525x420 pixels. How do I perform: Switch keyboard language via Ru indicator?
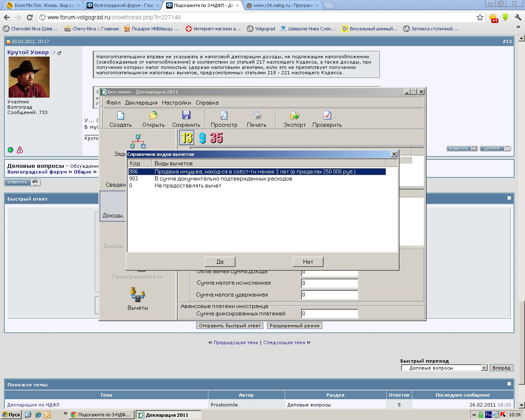488,415
